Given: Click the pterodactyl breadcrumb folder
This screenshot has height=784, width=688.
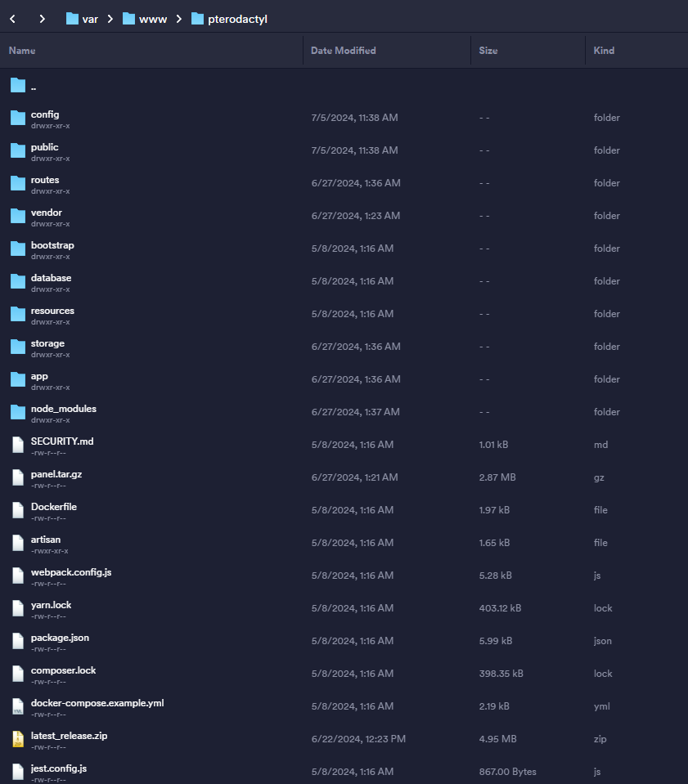Looking at the screenshot, I should [x=230, y=19].
